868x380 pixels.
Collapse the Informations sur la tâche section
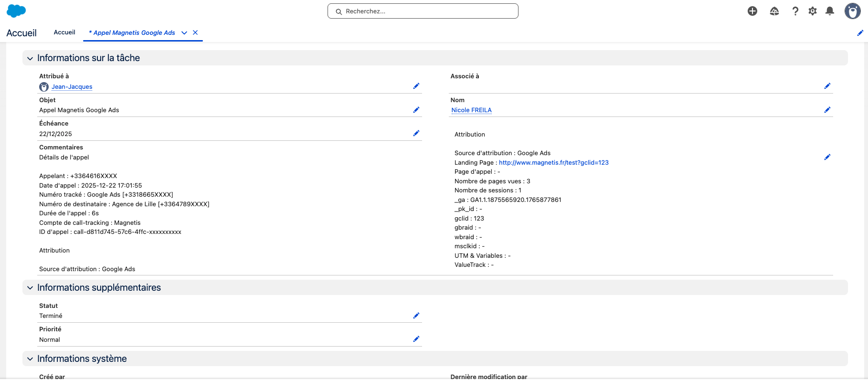(x=30, y=58)
